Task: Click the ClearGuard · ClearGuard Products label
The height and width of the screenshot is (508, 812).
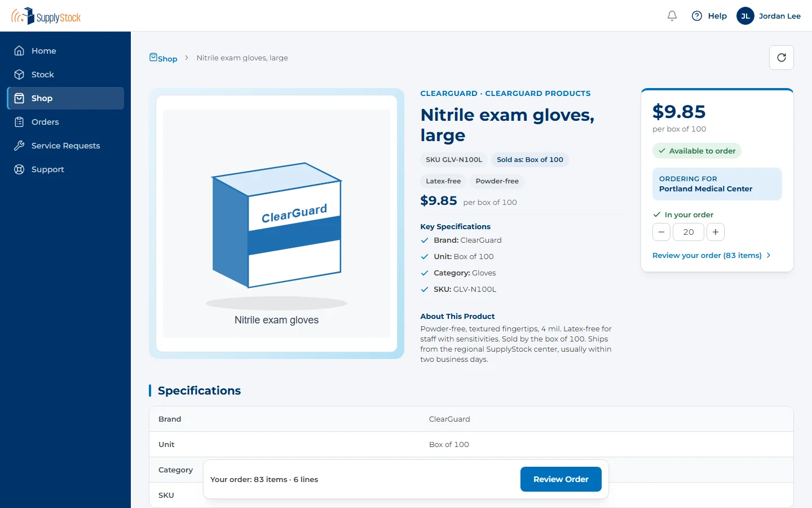Action: click(x=505, y=93)
